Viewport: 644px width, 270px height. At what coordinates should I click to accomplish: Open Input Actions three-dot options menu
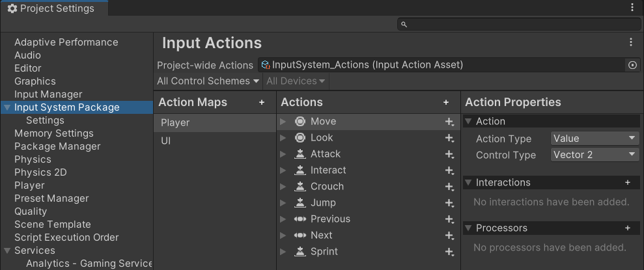pyautogui.click(x=630, y=42)
